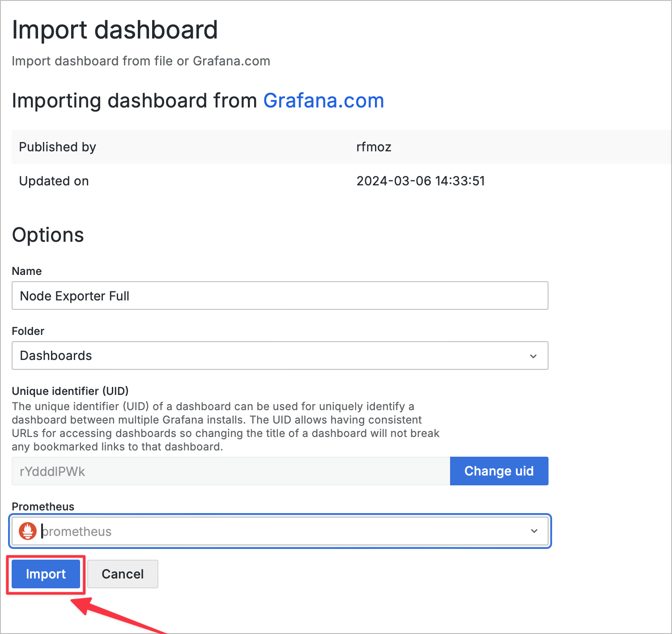Click the 'Import dashboard' page title
Viewport: 672px width, 634px height.
(x=115, y=30)
